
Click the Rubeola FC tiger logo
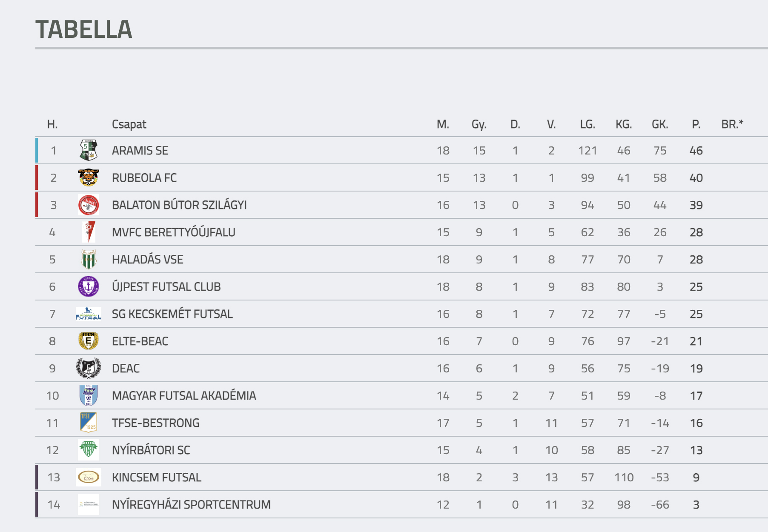89,177
